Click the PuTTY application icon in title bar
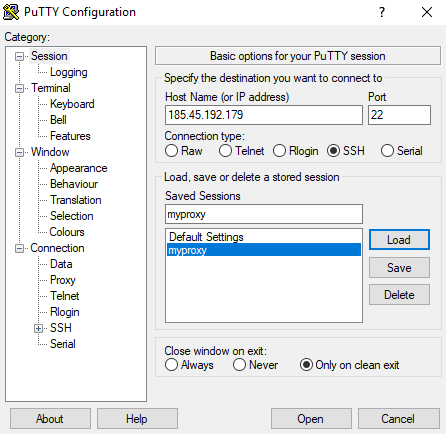Screen dimensions: 446x434 (11, 12)
